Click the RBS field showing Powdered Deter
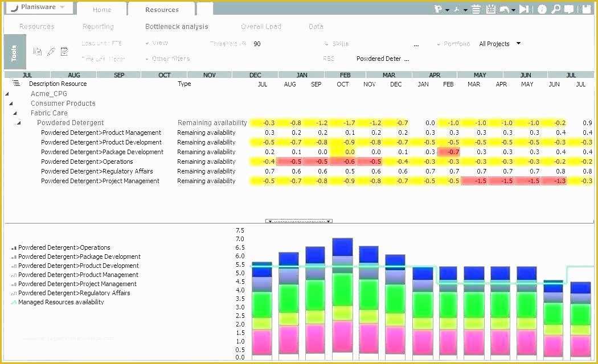 tap(378, 59)
